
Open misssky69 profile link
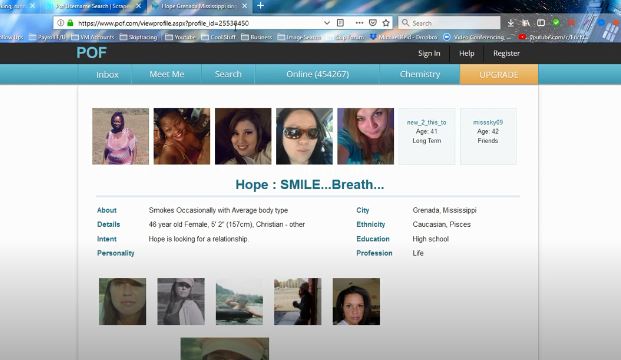(488, 122)
